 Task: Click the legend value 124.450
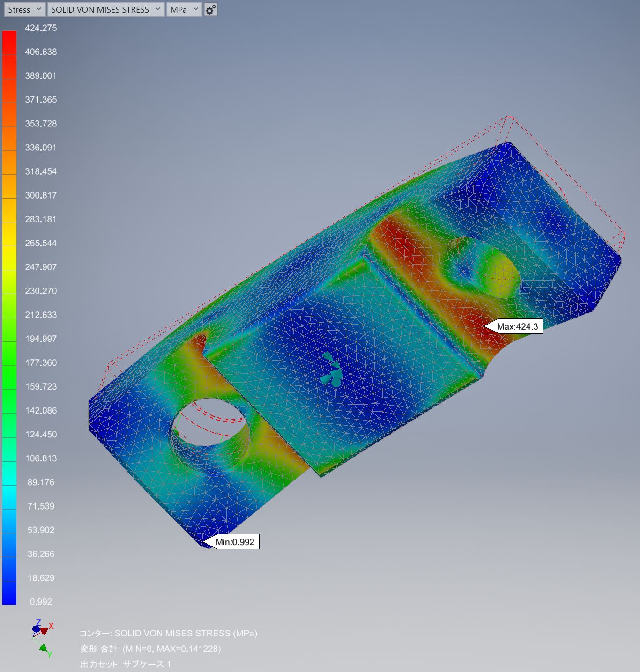(41, 434)
